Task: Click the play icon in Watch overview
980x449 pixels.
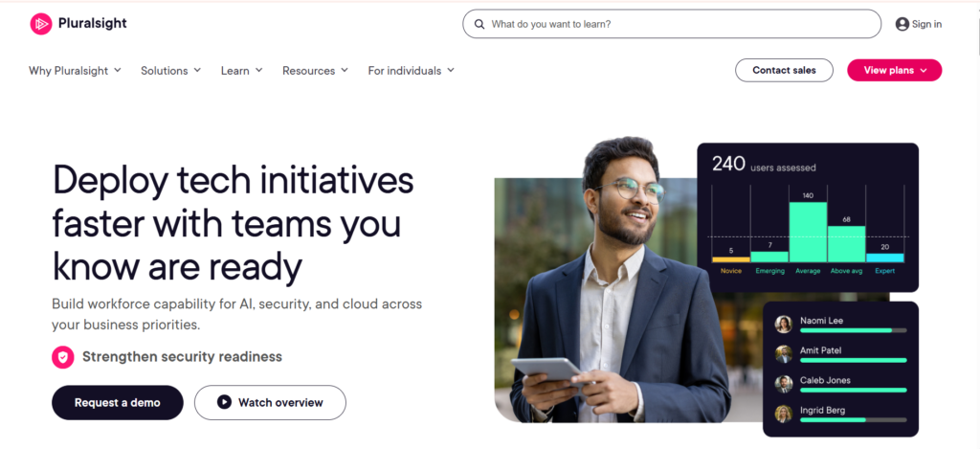Action: (224, 402)
